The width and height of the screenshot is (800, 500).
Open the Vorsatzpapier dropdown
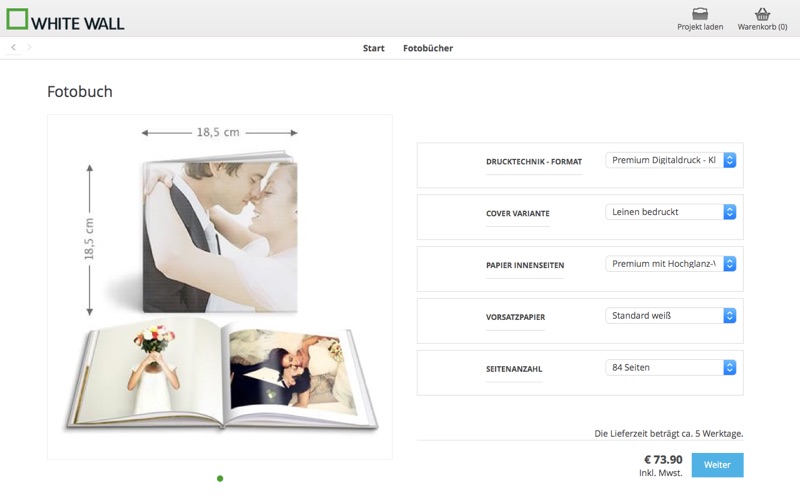click(670, 316)
